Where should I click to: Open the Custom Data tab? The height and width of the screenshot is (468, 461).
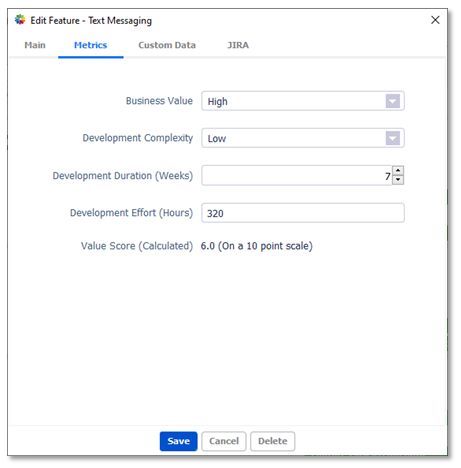tap(167, 45)
